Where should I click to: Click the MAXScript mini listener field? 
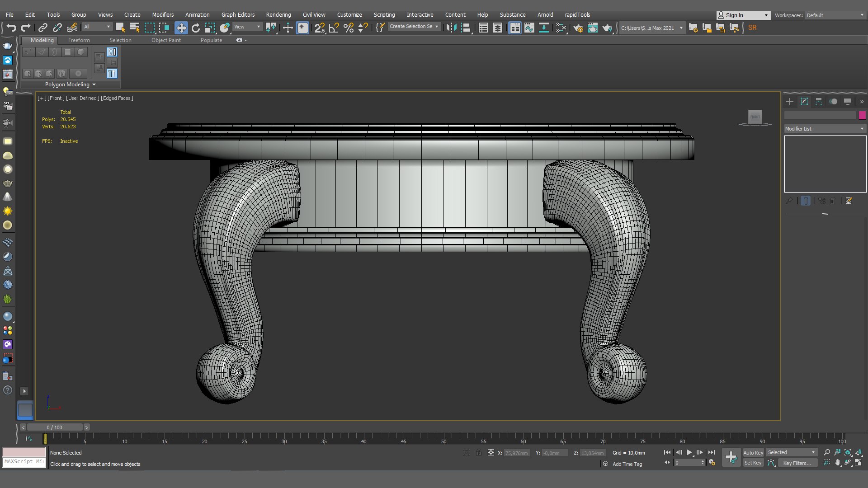(24, 462)
